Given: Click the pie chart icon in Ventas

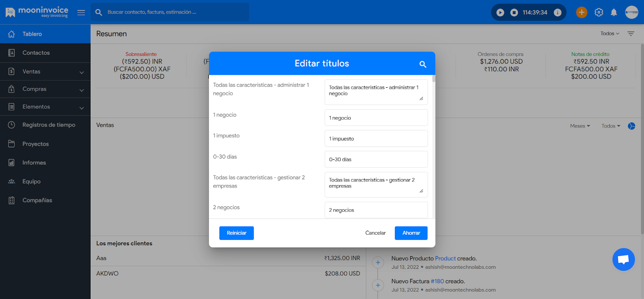Looking at the screenshot, I should point(632,126).
